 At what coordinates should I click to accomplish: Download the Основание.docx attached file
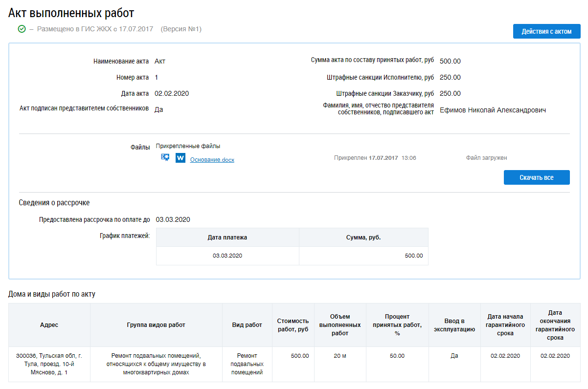[x=212, y=160]
